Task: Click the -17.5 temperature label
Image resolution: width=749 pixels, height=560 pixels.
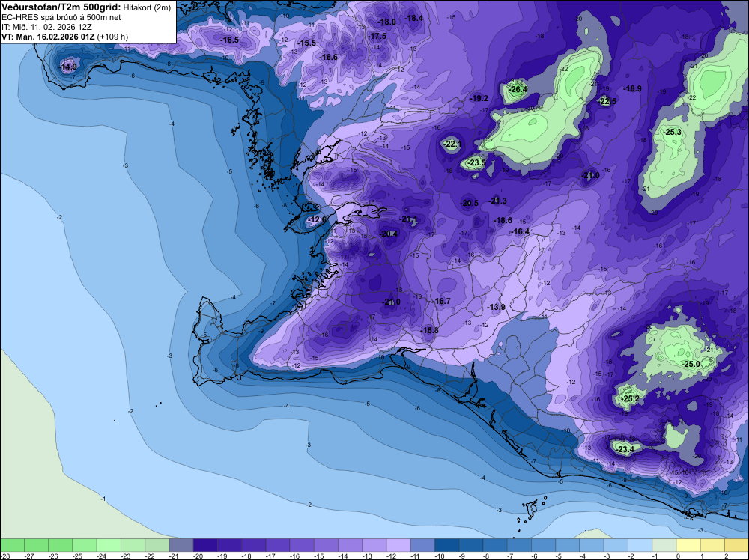Action: click(377, 36)
